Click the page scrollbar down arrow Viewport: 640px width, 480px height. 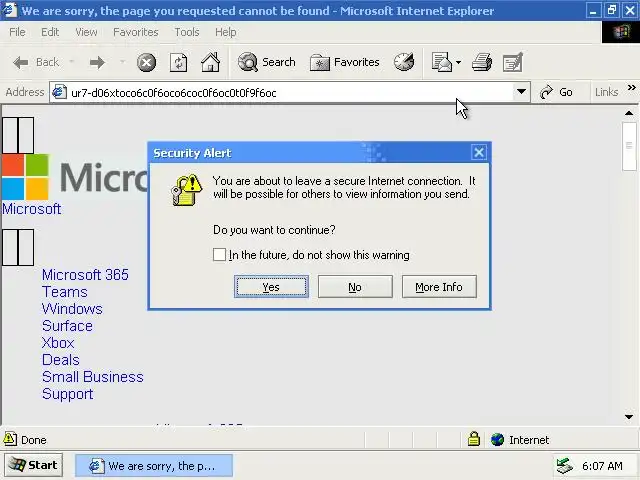click(629, 417)
